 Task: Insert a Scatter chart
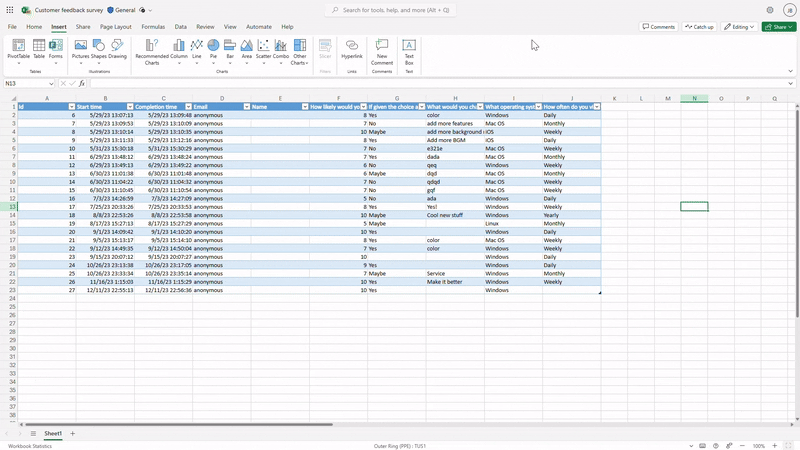tap(263, 51)
